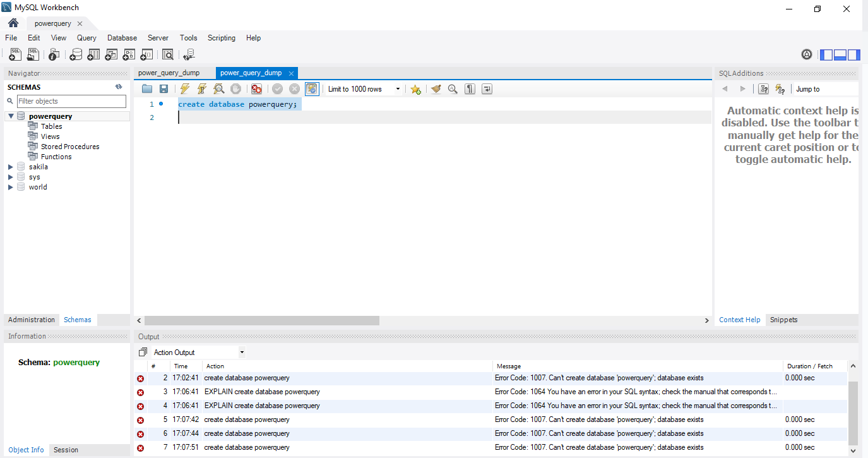Run Explain plan for the statement
The image size is (868, 458).
click(218, 89)
